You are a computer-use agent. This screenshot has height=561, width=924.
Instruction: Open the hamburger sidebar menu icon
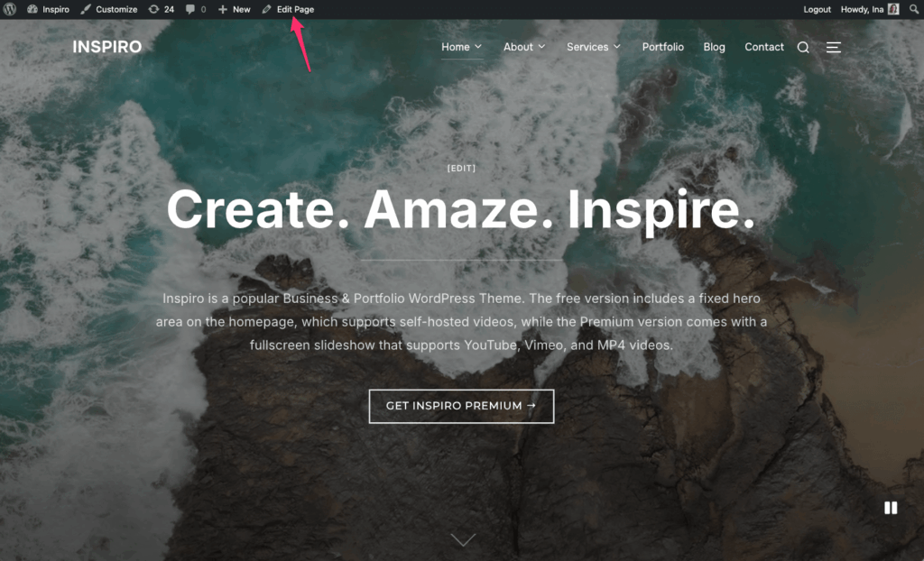point(833,47)
